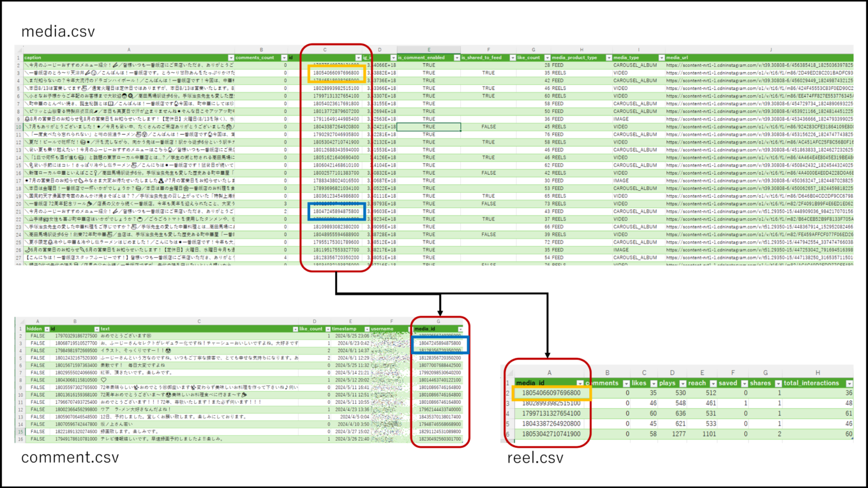This screenshot has height=488, width=868.
Task: Expand the is_comment_enabled filter dropdown
Action: click(x=457, y=58)
